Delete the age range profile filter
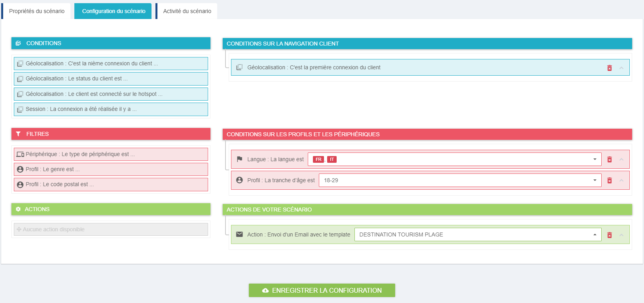Image resolution: width=644 pixels, height=303 pixels. [x=609, y=181]
